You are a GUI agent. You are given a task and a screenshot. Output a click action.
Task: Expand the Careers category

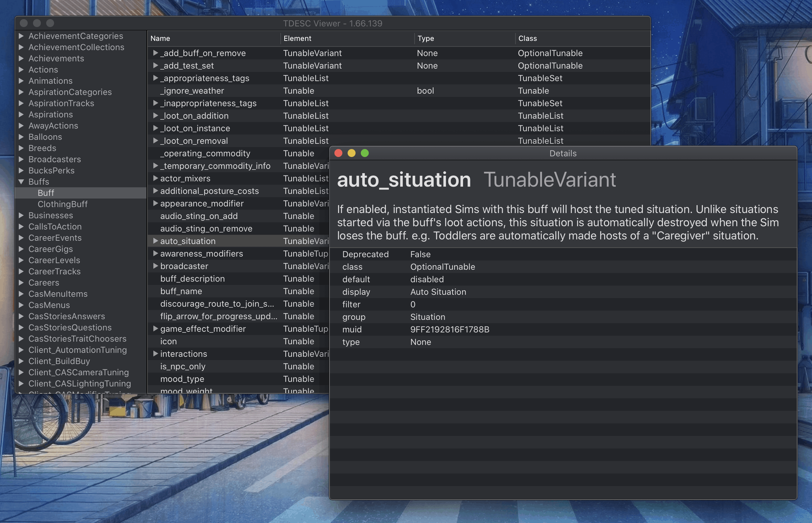(21, 283)
